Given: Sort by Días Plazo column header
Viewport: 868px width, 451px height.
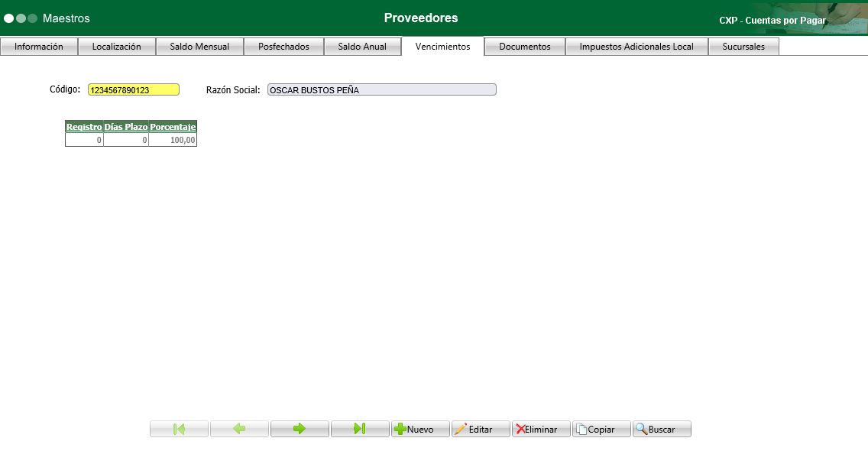Looking at the screenshot, I should (125, 127).
